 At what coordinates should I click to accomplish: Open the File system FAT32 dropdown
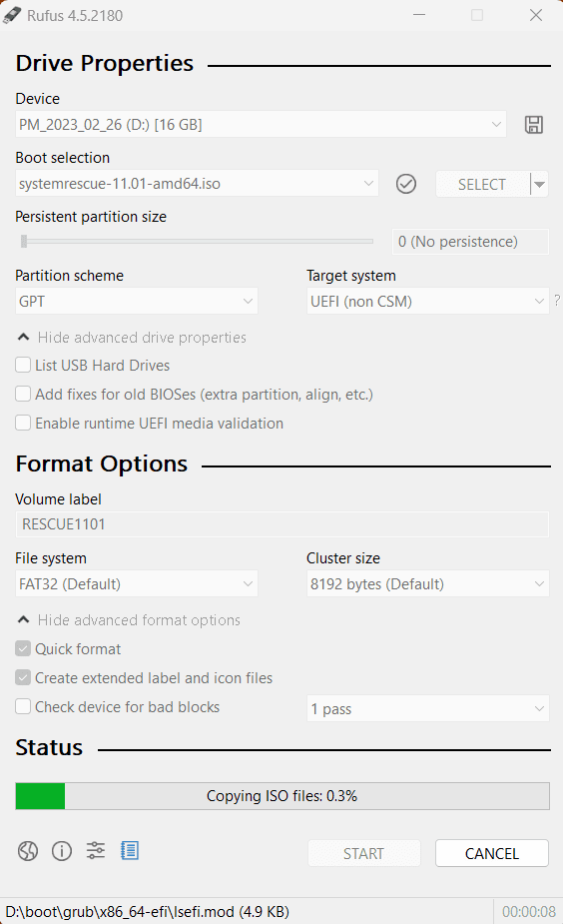coord(137,584)
